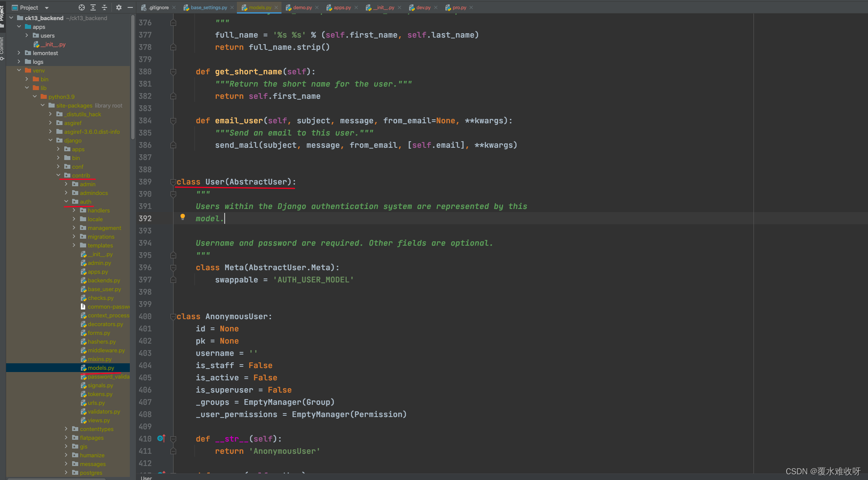Fold the AnonymousUser class at line 400
The width and height of the screenshot is (868, 480).
click(173, 317)
